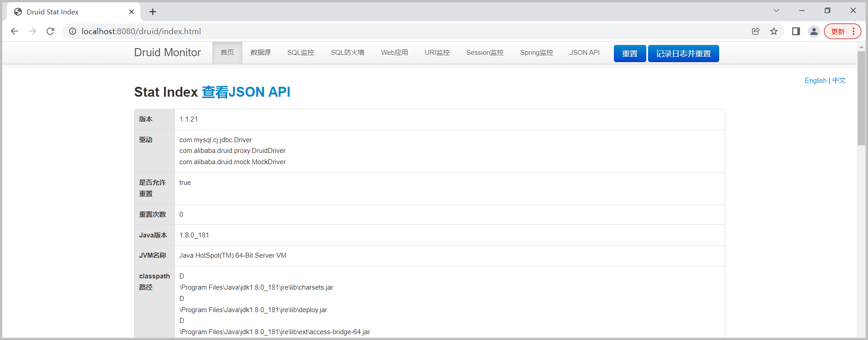Select the Session监控 tab
Viewport: 868px width, 340px height.
click(484, 53)
